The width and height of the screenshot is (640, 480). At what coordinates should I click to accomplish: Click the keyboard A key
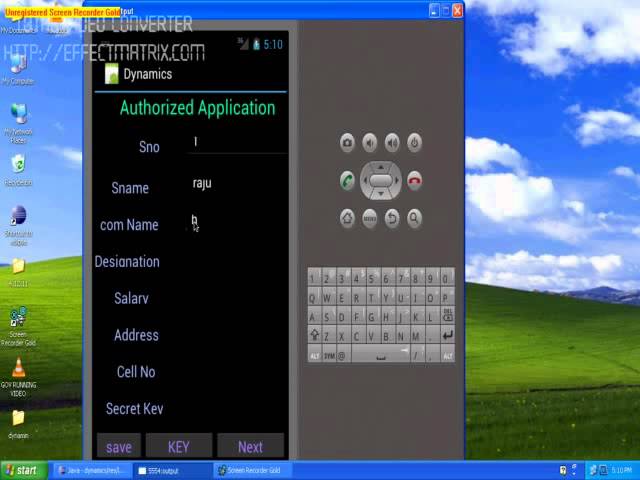pos(313,316)
